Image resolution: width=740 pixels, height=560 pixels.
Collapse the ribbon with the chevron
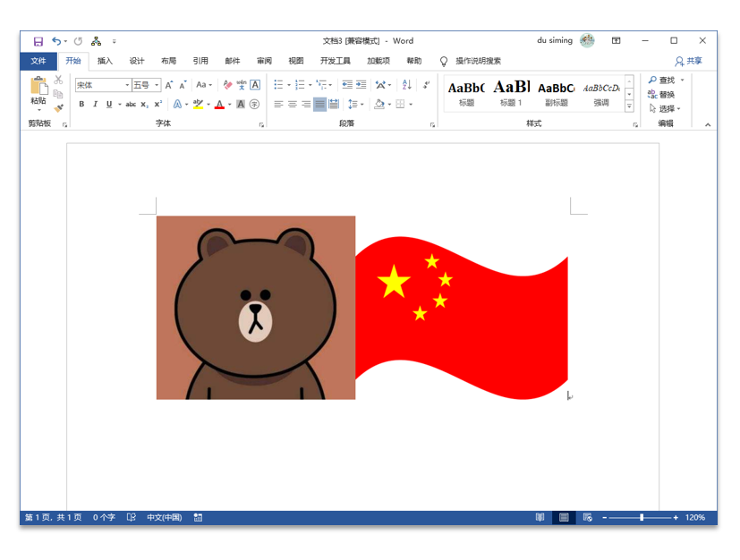(708, 124)
